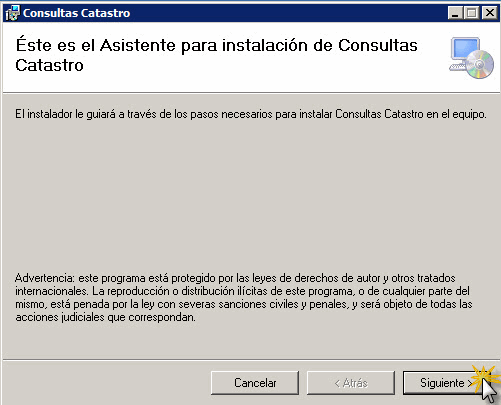Abort setup using the Cancelar button
The image size is (501, 405).
[255, 383]
